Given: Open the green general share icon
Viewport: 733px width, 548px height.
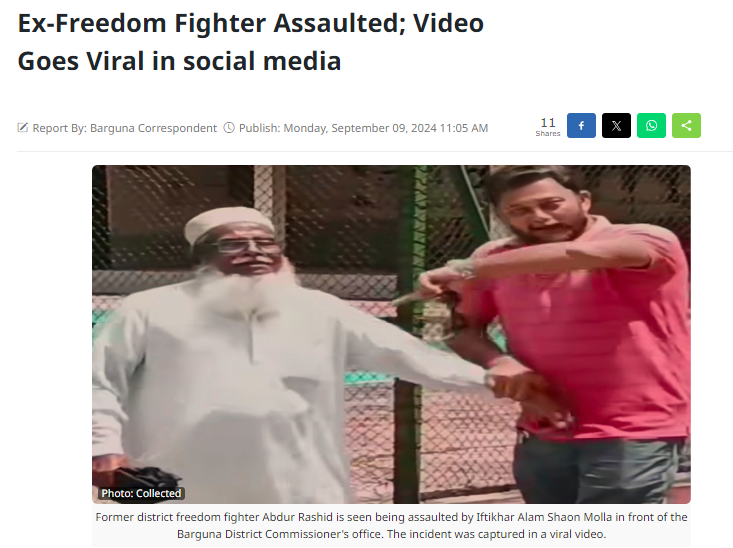Looking at the screenshot, I should tap(686, 125).
